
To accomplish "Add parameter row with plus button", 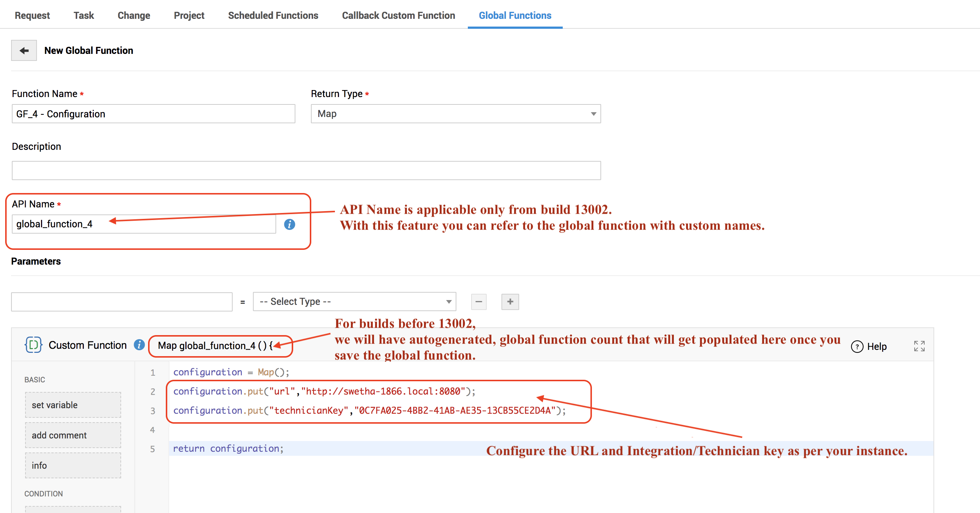I will tap(510, 302).
